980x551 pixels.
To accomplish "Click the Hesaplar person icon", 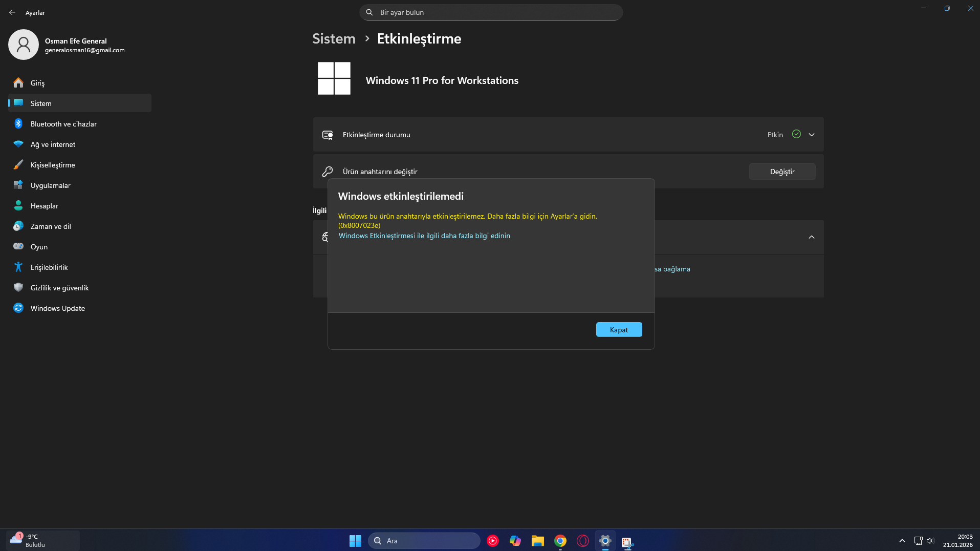I will (18, 205).
